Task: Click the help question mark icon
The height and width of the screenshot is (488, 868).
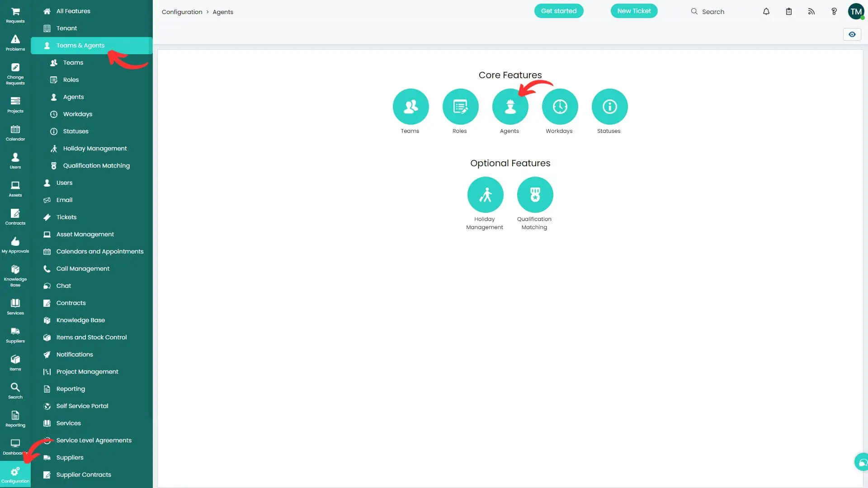Action: (834, 12)
